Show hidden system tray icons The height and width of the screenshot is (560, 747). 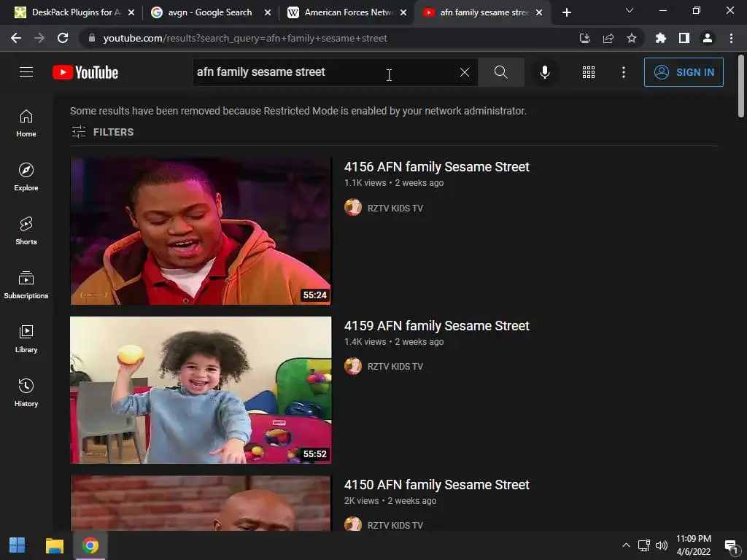(626, 545)
